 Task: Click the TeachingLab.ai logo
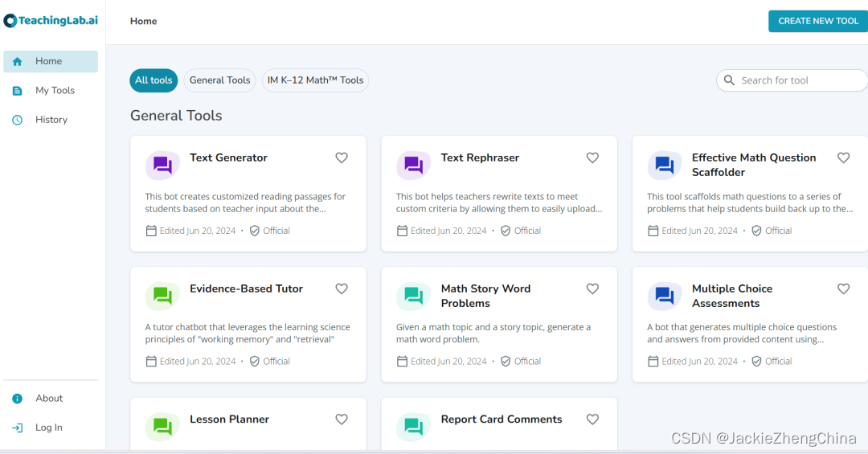tap(51, 20)
